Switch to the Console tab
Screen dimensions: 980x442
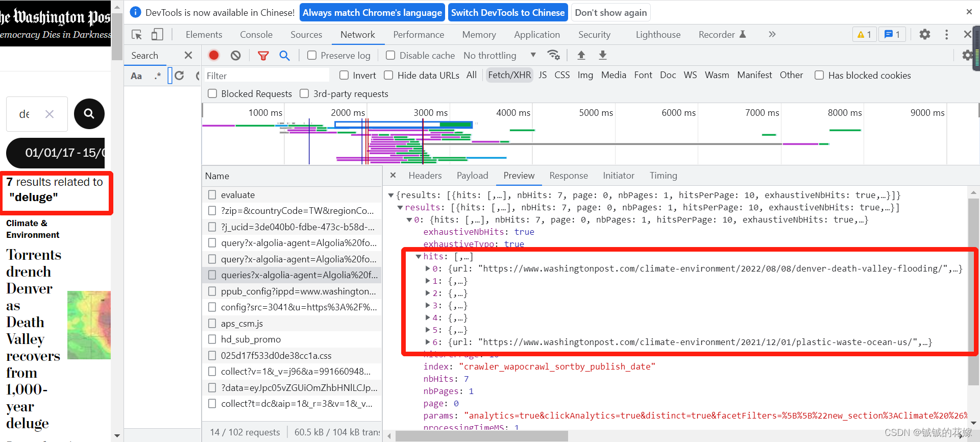(x=256, y=34)
